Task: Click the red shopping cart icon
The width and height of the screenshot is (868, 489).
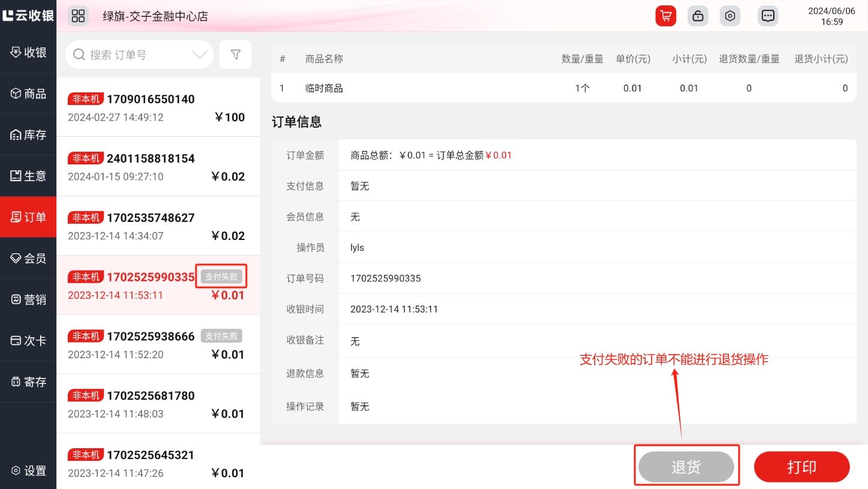Action: click(665, 16)
